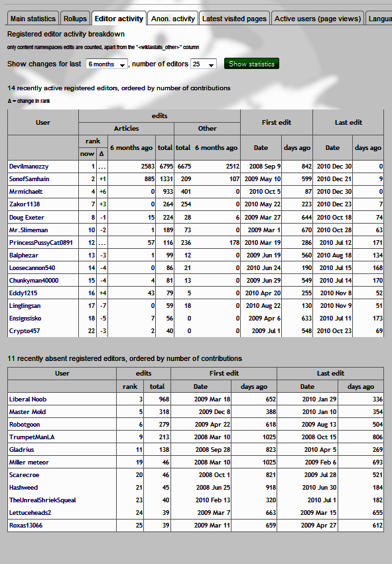The height and width of the screenshot is (564, 392).
Task: Open user TrumpetManLA link
Action: pos(32,437)
